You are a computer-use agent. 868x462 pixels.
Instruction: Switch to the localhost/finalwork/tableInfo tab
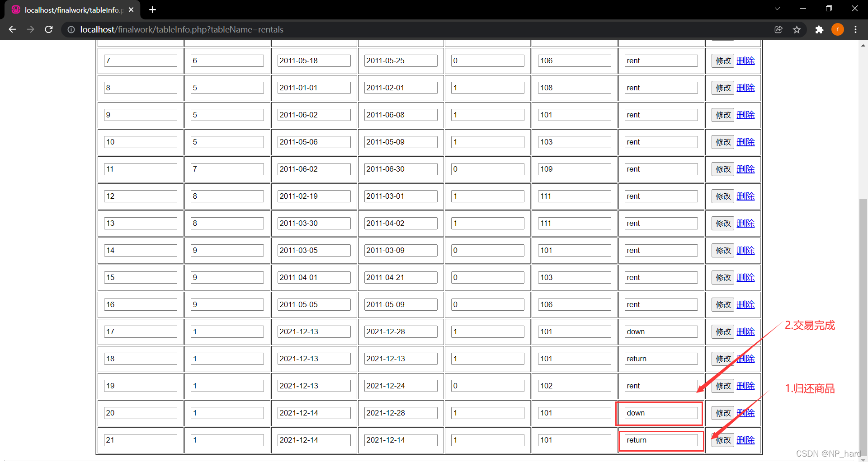pyautogui.click(x=72, y=10)
